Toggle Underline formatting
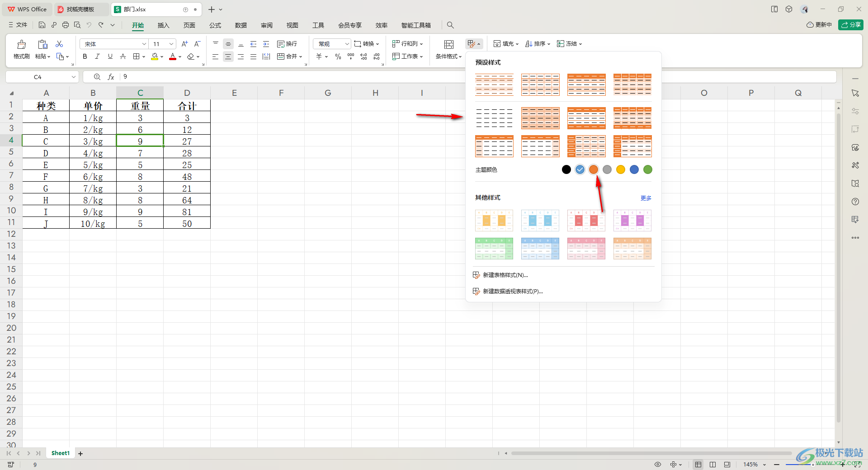Image resolution: width=868 pixels, height=470 pixels. coord(110,56)
